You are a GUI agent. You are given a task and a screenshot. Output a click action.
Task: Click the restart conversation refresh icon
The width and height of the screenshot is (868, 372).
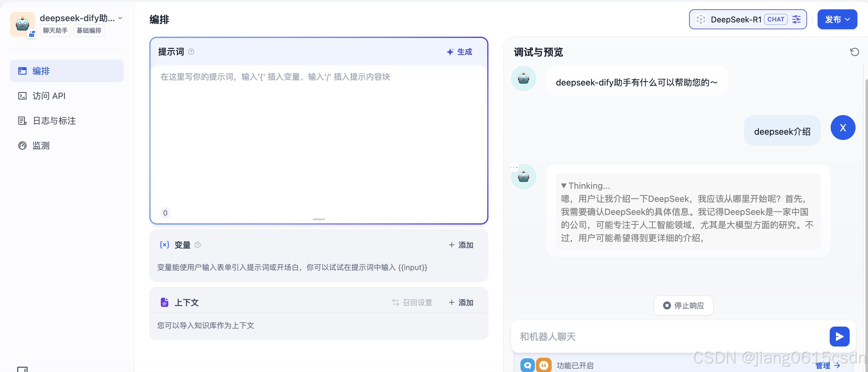[854, 52]
